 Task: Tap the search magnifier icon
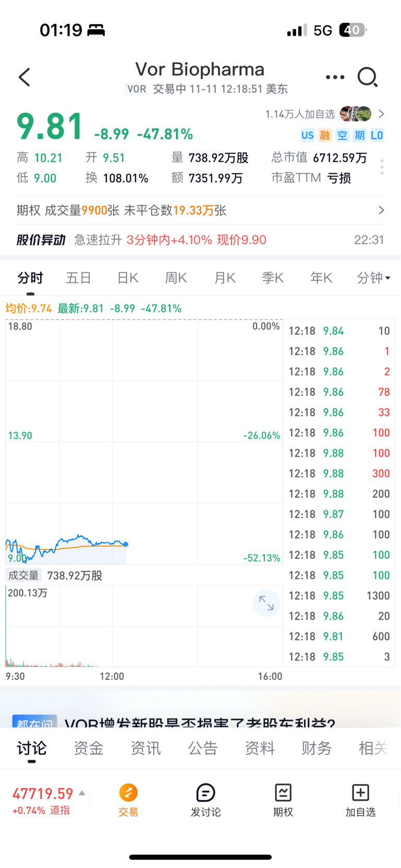(367, 77)
